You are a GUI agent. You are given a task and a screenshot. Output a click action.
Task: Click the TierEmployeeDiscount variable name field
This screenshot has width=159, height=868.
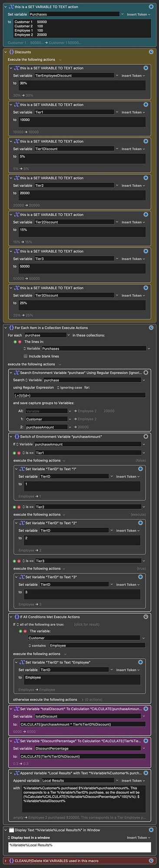[x=74, y=76]
